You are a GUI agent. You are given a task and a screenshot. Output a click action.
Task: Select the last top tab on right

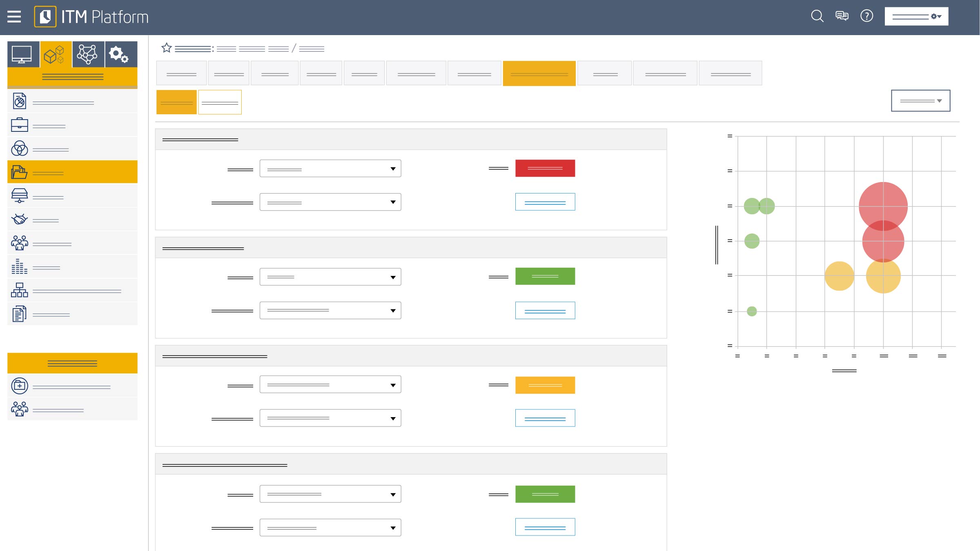point(730,73)
